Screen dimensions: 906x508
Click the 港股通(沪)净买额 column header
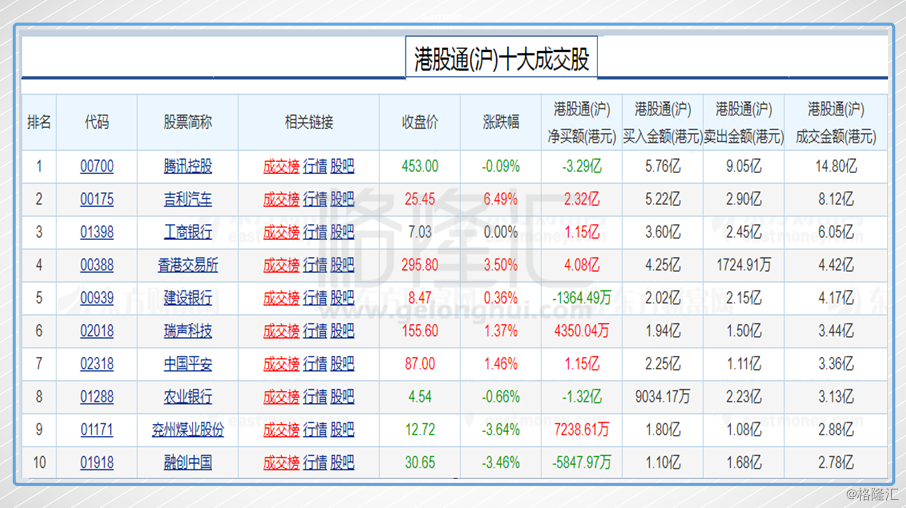582,122
